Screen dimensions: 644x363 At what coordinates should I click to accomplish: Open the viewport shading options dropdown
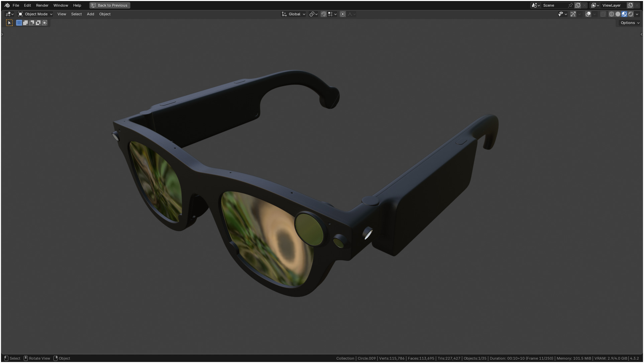[637, 14]
